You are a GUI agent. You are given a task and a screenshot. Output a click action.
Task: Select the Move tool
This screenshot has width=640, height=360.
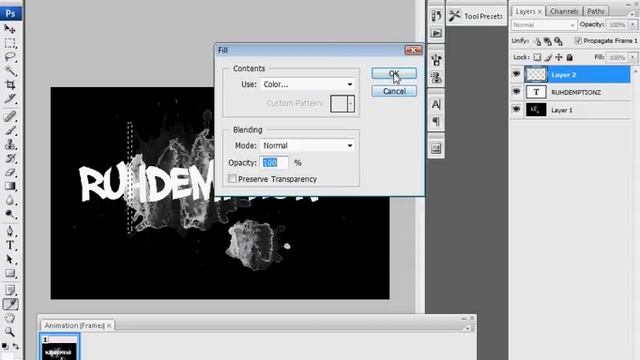[x=10, y=29]
